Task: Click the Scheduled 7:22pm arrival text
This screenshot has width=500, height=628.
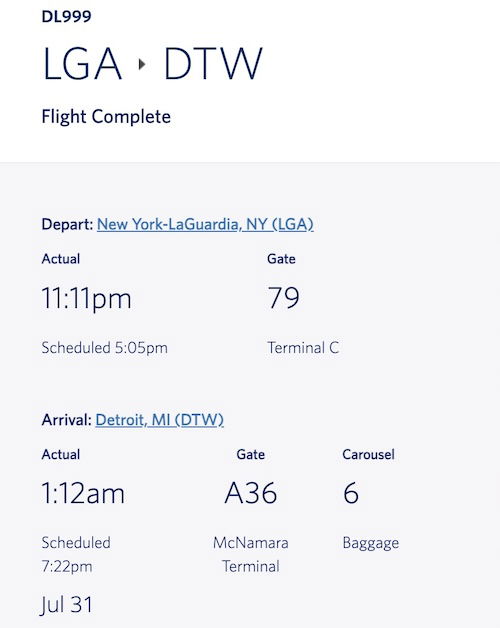Action: (76, 555)
